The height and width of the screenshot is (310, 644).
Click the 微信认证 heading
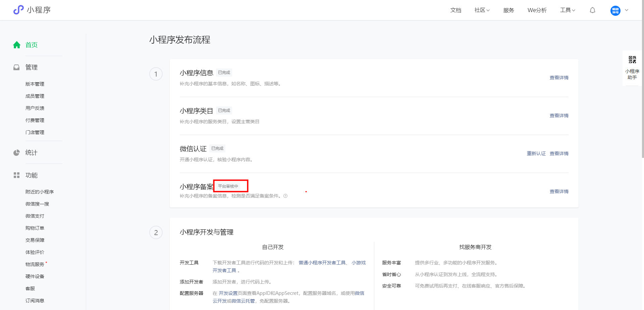click(193, 149)
